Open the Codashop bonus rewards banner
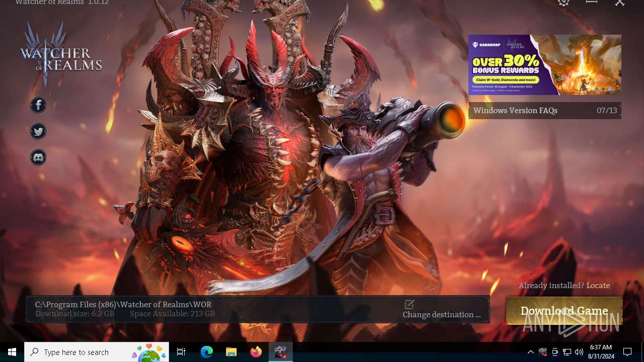This screenshot has width=644, height=362. [x=545, y=64]
